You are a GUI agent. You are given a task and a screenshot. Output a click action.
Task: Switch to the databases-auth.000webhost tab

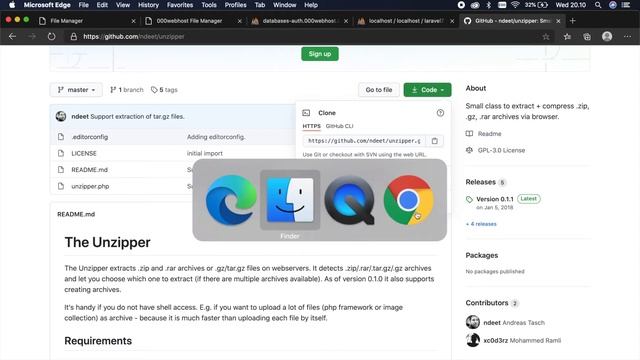299,21
